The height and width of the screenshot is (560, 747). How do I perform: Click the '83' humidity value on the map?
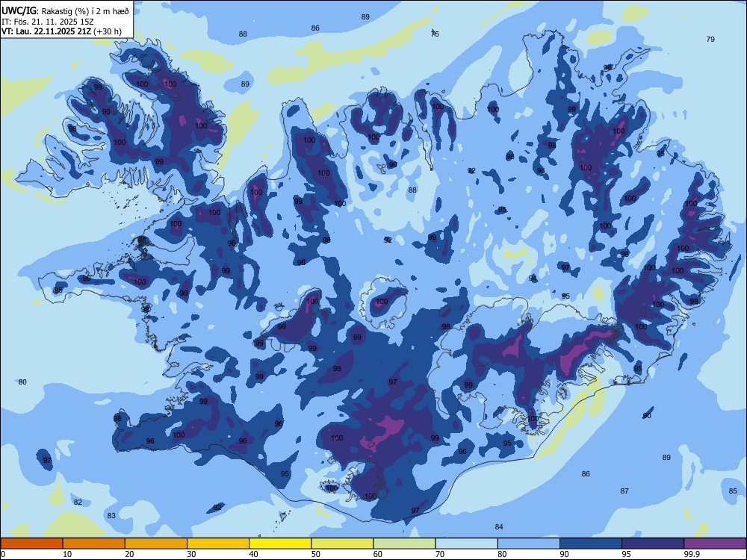111,516
